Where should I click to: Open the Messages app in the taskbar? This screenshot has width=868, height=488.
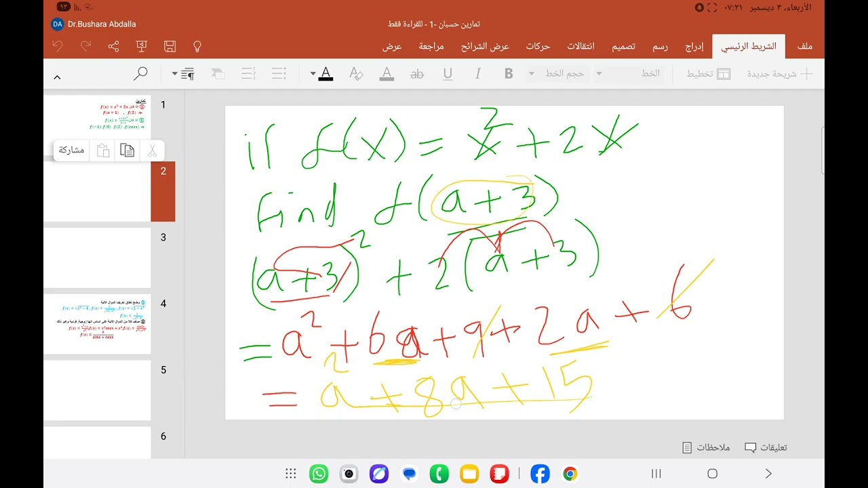point(409,474)
